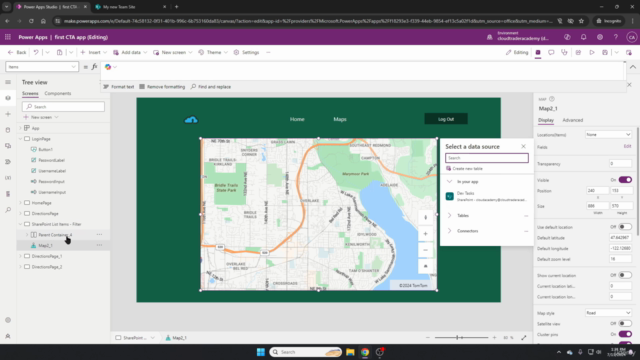Open the App checker stethoscope icon

[x=564, y=52]
